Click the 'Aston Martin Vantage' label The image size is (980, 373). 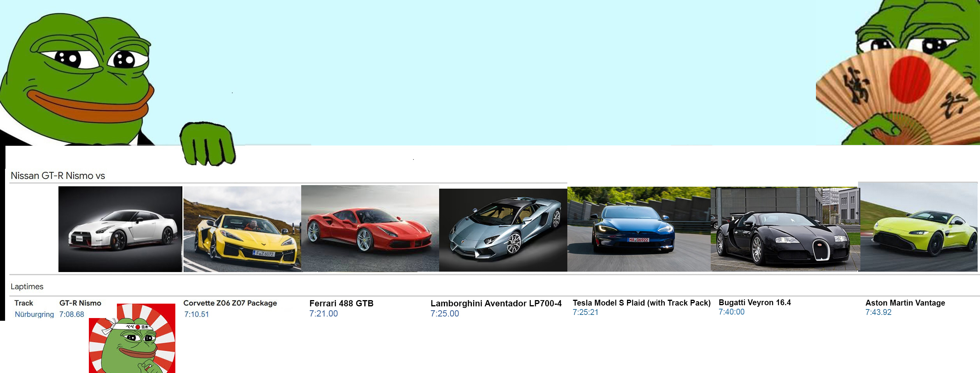[x=905, y=303]
